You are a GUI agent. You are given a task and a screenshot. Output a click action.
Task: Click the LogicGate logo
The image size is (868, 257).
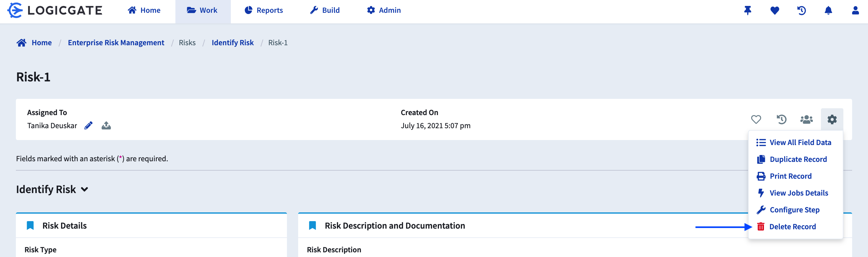55,11
